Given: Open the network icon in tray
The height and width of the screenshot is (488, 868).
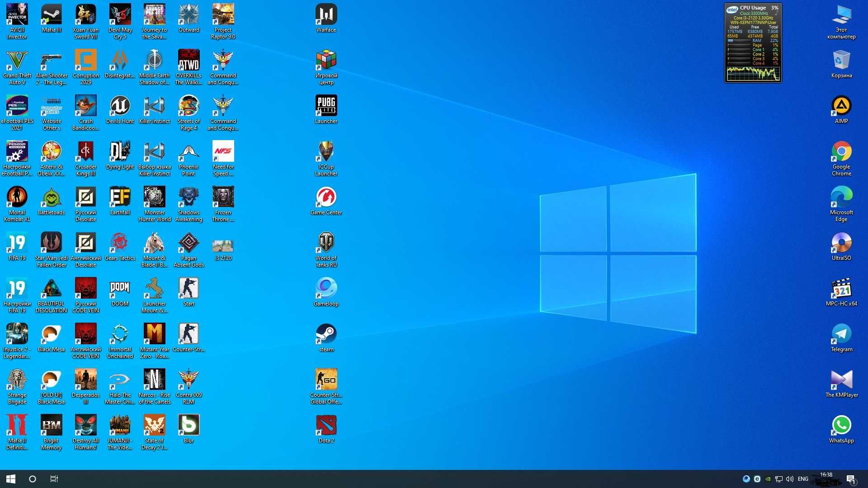Looking at the screenshot, I should [x=779, y=479].
